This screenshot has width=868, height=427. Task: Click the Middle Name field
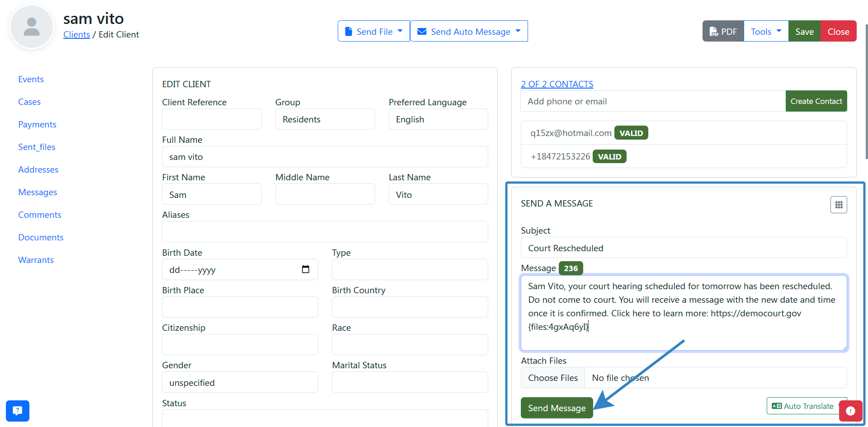coord(325,194)
